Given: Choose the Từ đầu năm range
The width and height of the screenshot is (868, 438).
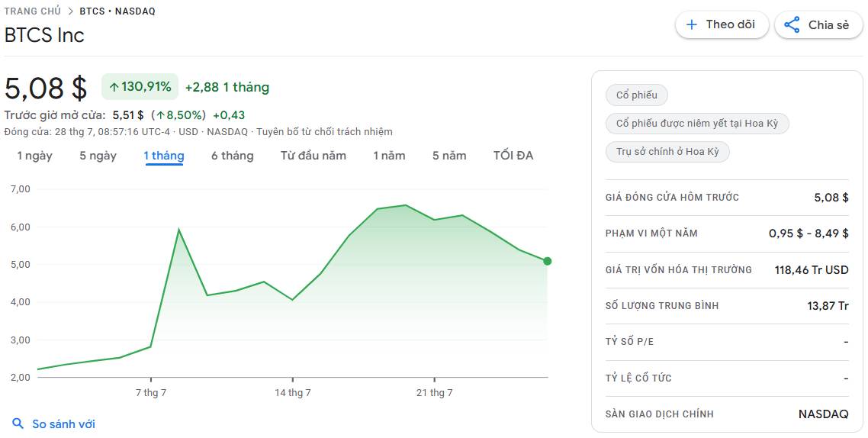Looking at the screenshot, I should tap(313, 156).
